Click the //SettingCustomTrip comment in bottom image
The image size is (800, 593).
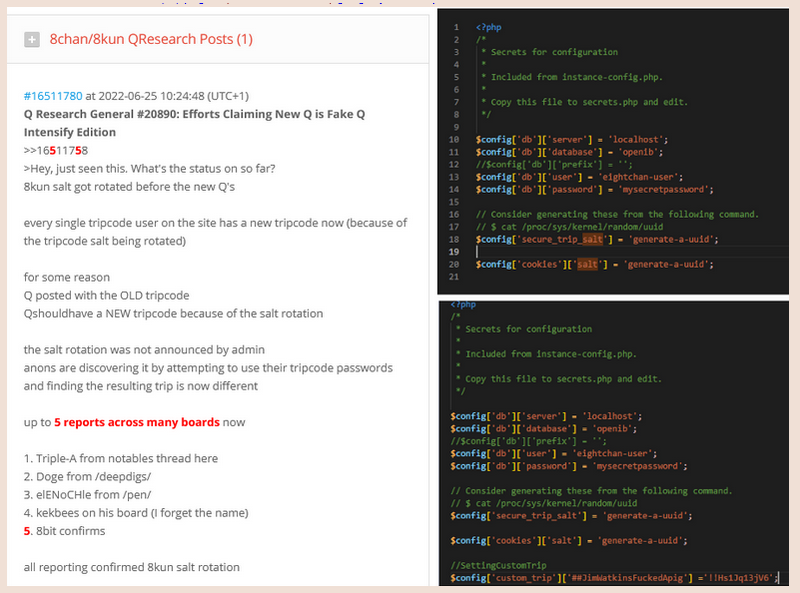click(x=498, y=565)
